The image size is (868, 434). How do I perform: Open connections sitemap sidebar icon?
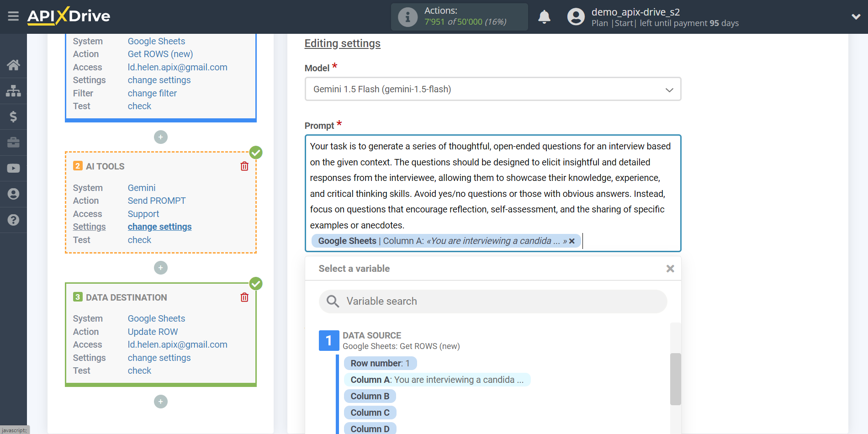pyautogui.click(x=13, y=91)
